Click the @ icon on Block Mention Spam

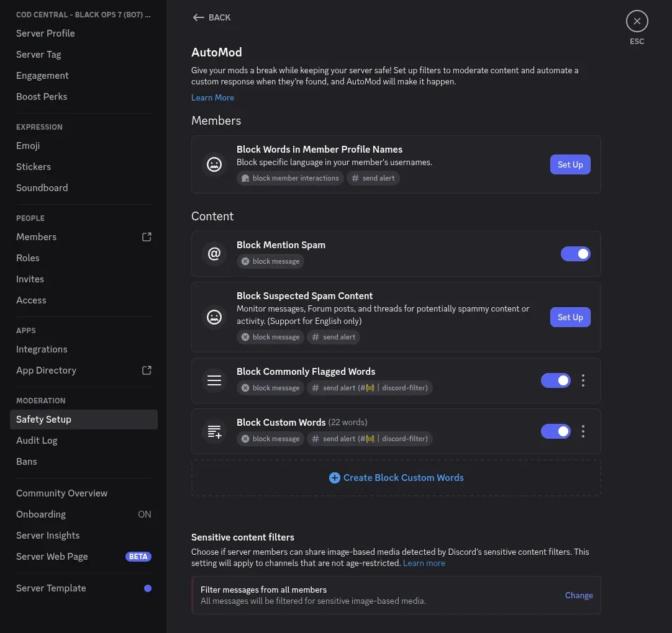[214, 254]
